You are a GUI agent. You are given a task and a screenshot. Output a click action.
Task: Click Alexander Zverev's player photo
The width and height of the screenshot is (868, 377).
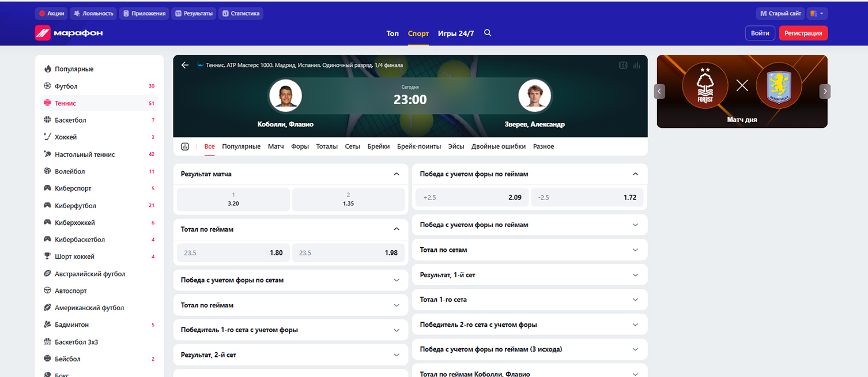tap(534, 96)
